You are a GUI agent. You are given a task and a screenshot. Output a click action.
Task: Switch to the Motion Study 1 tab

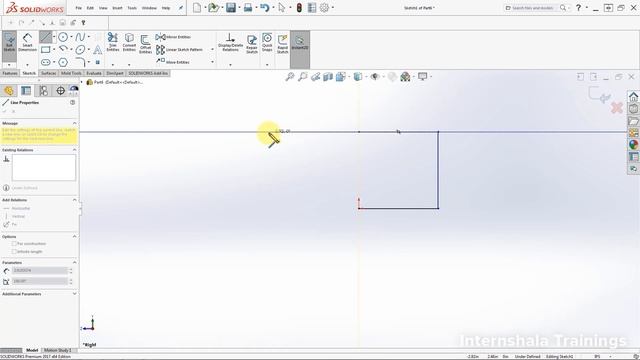tap(58, 350)
